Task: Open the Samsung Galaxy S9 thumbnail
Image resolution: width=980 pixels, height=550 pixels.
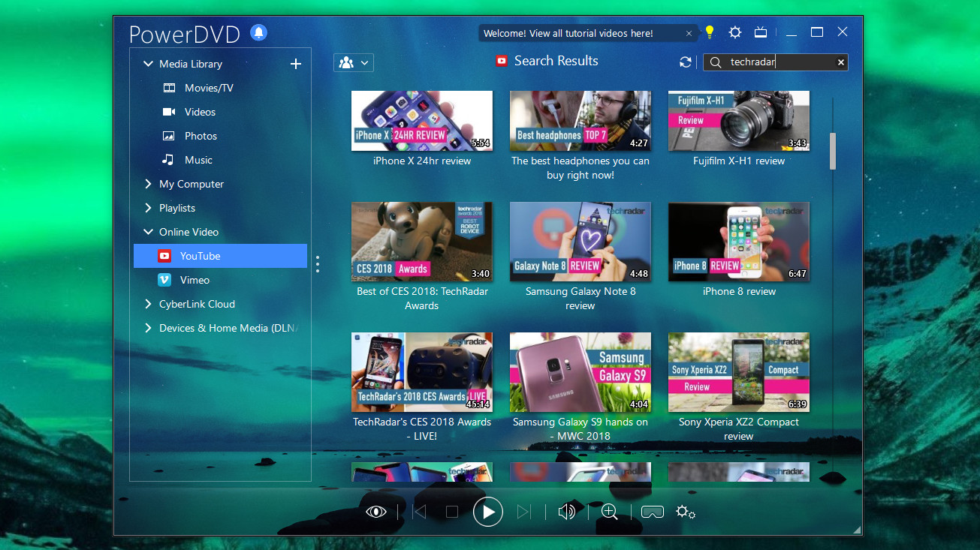Action: 580,372
